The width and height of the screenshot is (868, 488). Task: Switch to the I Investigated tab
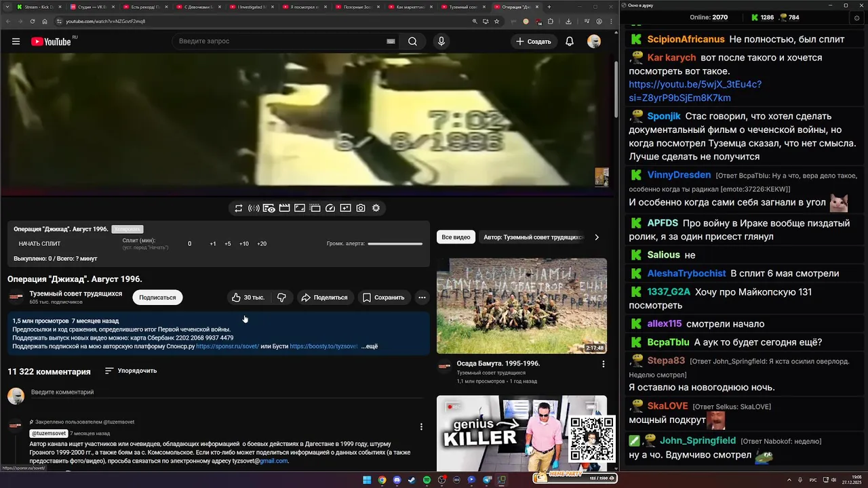pyautogui.click(x=252, y=7)
